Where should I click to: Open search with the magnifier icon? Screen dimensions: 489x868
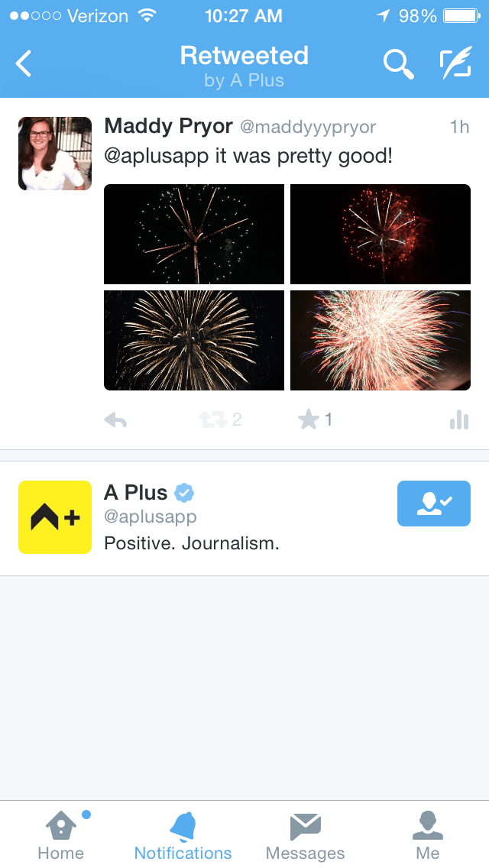coord(399,63)
